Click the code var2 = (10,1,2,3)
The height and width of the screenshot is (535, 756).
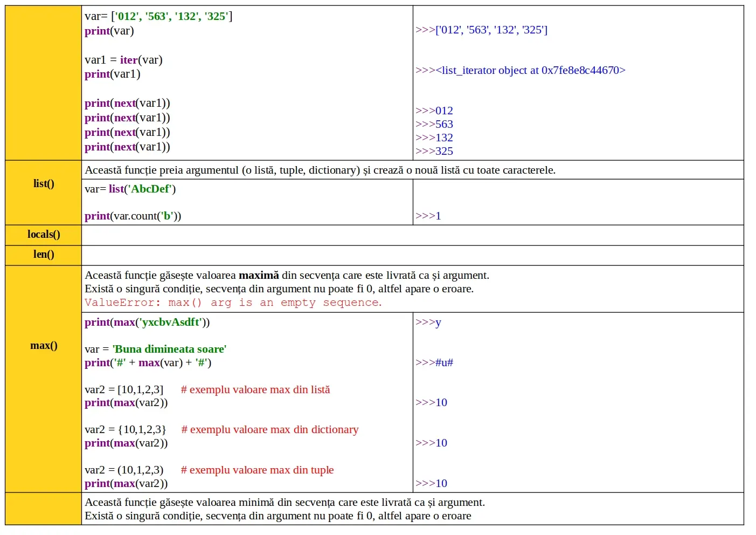click(124, 470)
